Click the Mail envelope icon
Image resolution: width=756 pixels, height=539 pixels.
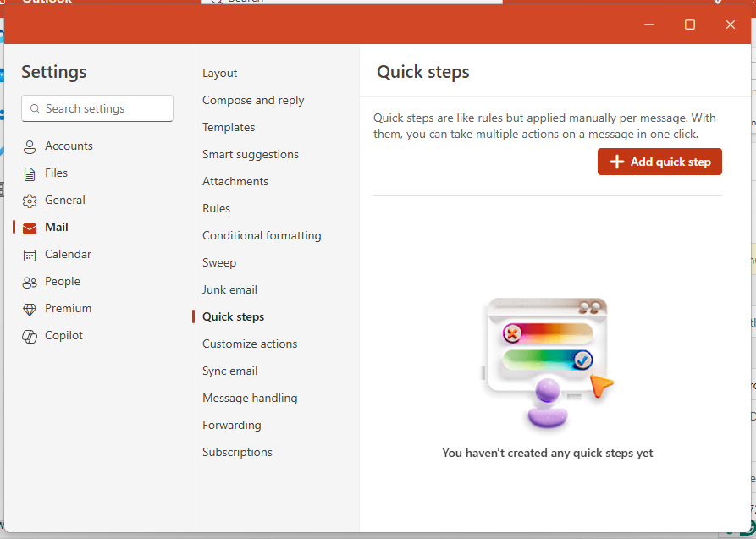point(30,228)
